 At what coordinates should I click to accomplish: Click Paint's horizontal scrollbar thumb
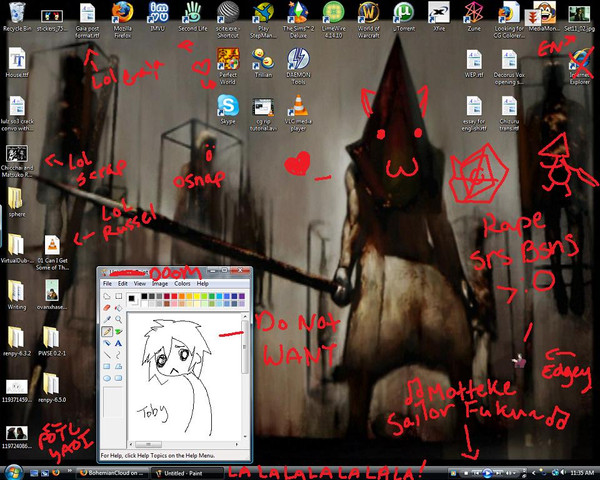pyautogui.click(x=148, y=444)
